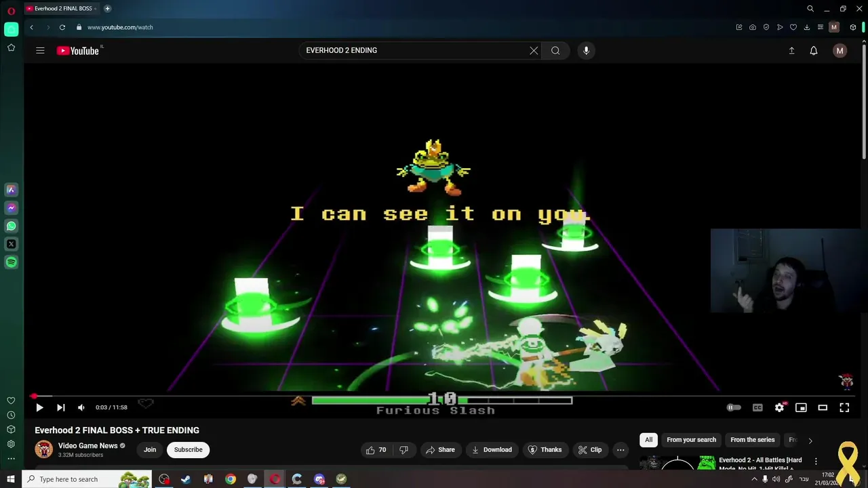This screenshot has width=868, height=488.
Task: Open more actions ellipsis under video
Action: coord(620,449)
